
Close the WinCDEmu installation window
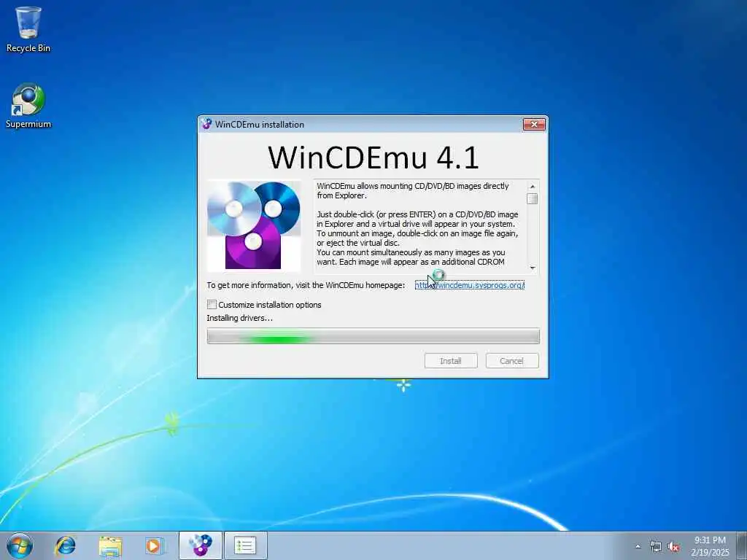534,124
